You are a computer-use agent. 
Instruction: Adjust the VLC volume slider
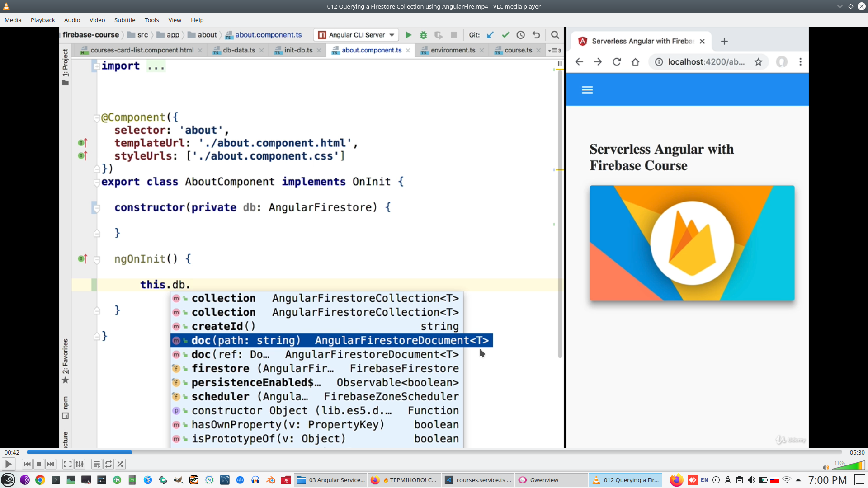tap(849, 466)
